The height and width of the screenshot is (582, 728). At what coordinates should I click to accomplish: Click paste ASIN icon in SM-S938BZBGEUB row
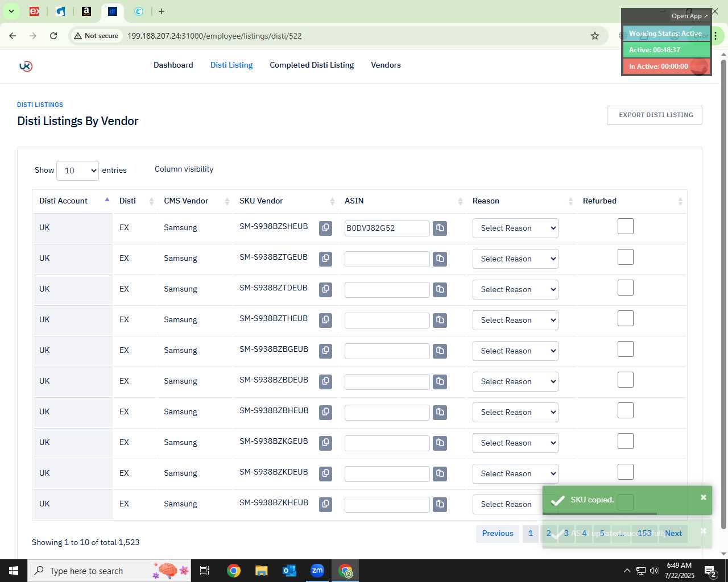(440, 351)
